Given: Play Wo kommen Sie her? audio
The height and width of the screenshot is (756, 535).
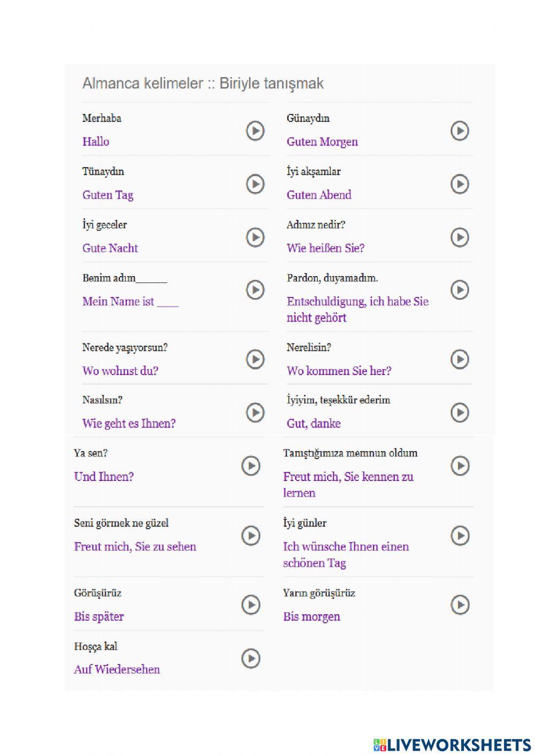Looking at the screenshot, I should (460, 359).
